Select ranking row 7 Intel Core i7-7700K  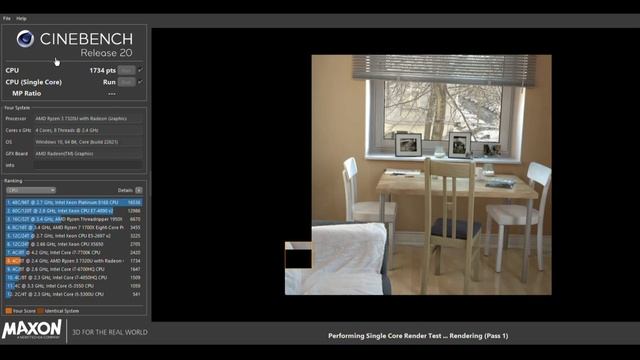tap(74, 253)
